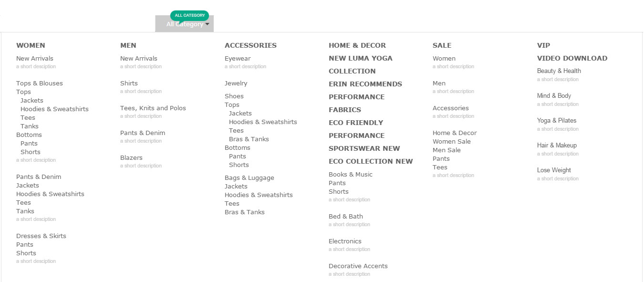Open VIDEO DOWNLOAD menu heading

(572, 58)
